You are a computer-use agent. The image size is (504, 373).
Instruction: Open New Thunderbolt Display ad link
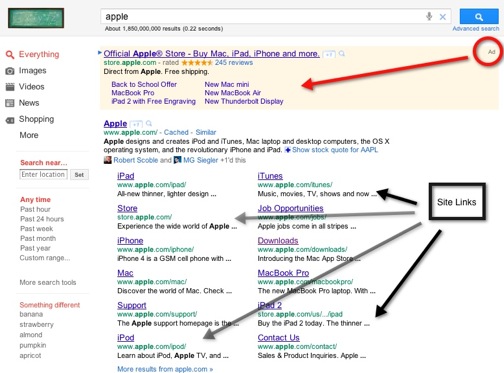(244, 101)
